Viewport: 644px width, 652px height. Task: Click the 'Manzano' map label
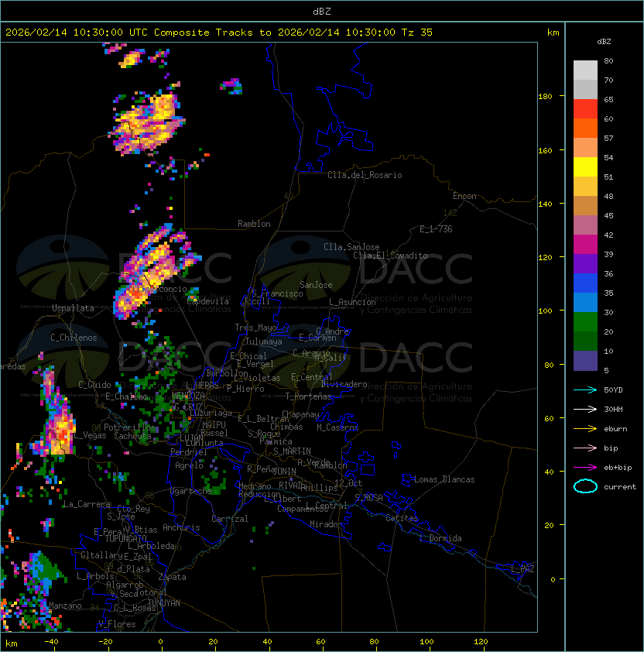tap(65, 606)
